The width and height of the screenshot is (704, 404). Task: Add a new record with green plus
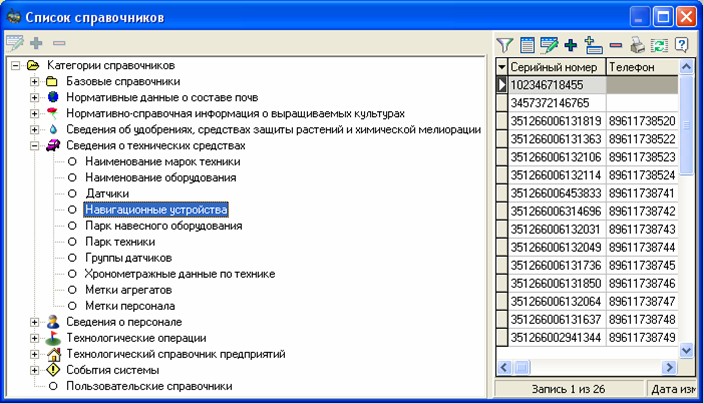[571, 44]
